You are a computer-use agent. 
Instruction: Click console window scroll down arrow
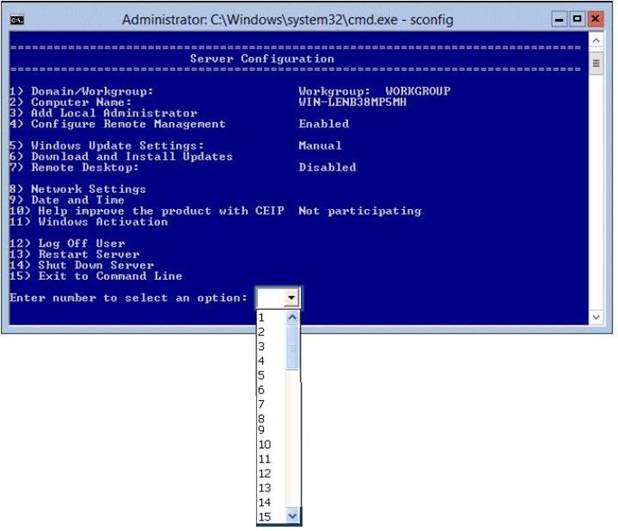(596, 315)
